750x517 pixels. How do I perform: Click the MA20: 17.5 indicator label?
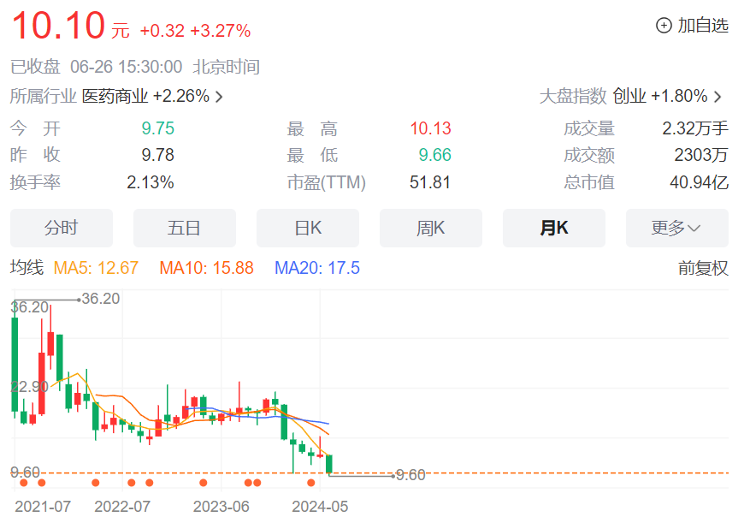317,268
